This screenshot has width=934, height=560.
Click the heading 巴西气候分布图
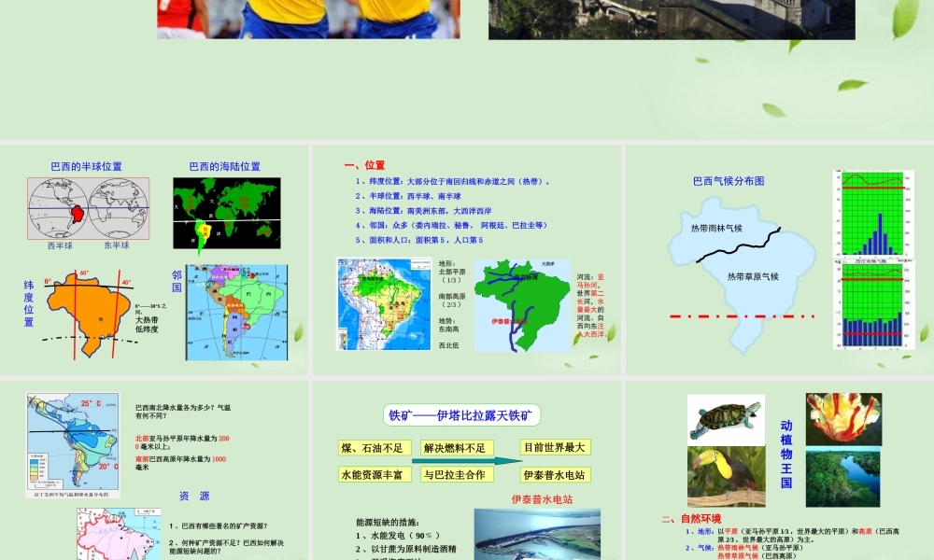729,181
